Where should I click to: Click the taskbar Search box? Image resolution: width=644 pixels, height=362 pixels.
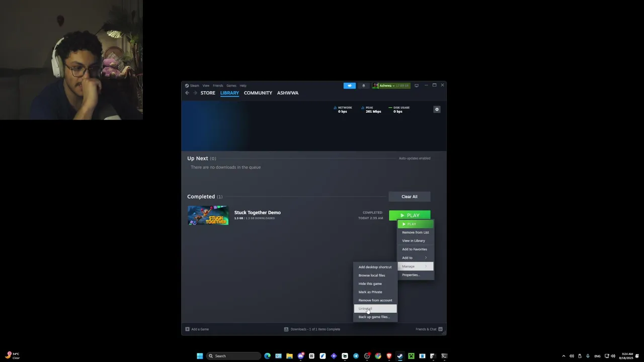point(234,356)
